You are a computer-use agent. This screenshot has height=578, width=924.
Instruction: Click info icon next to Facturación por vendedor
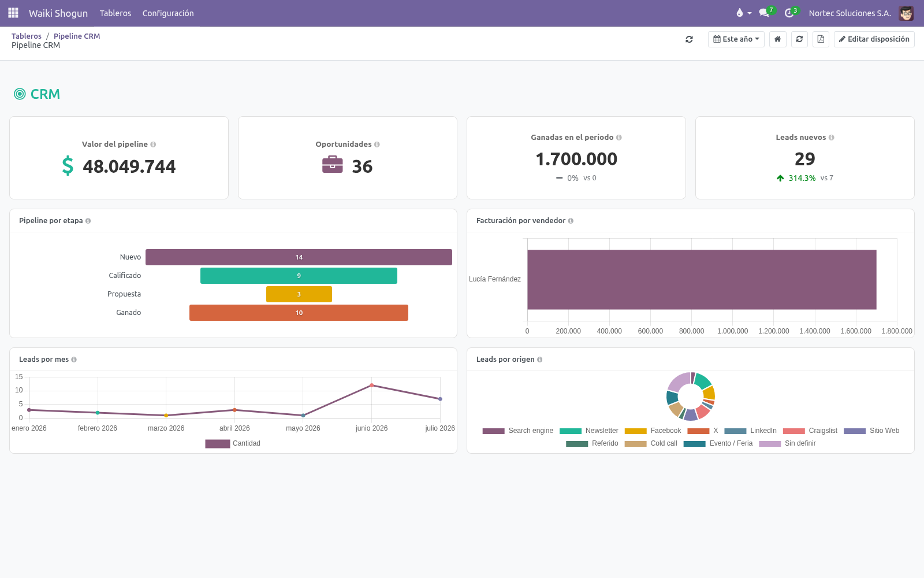click(571, 221)
